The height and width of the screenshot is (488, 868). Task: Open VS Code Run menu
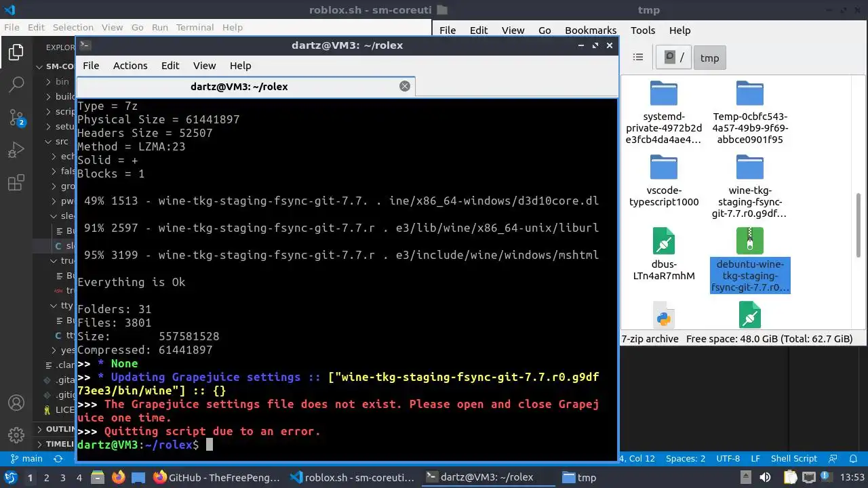[x=160, y=27]
